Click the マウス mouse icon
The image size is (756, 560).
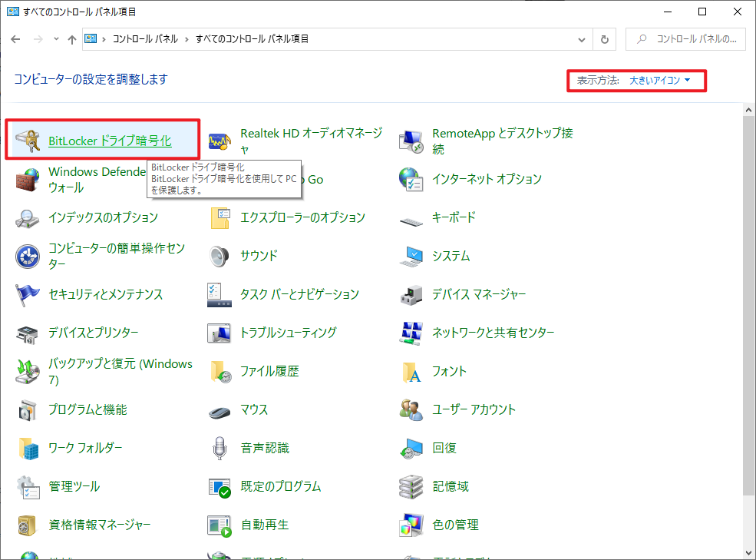[220, 412]
